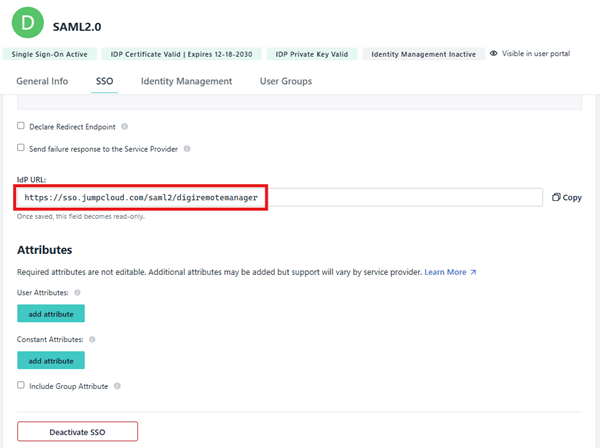Viewport: 600px width, 448px height.
Task: Check Send failure response to Service Provider
Action: (x=21, y=149)
